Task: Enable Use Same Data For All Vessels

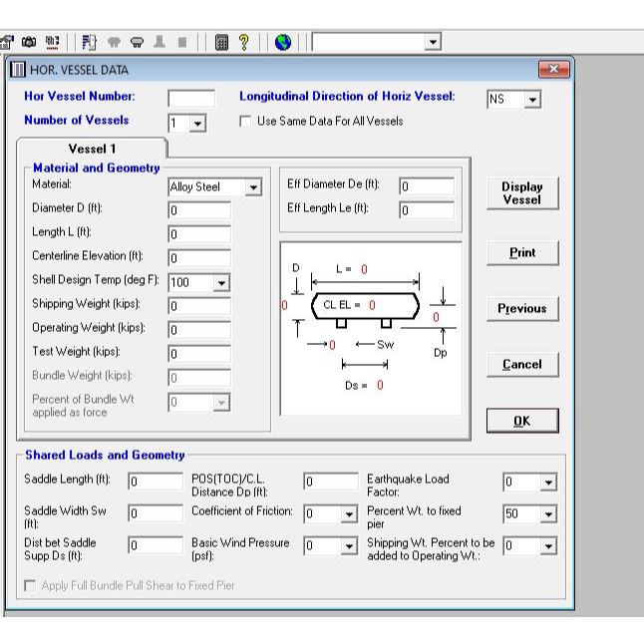Action: pyautogui.click(x=245, y=122)
